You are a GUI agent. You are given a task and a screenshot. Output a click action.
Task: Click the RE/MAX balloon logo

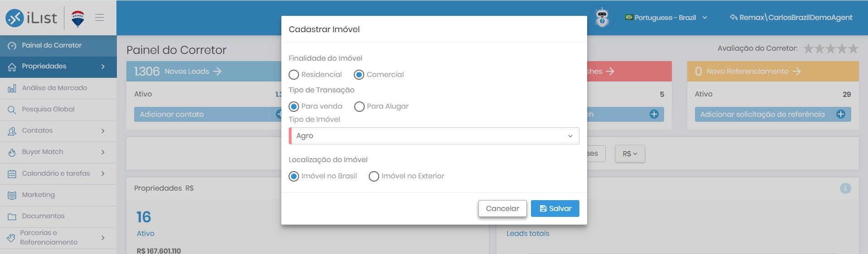[x=78, y=19]
